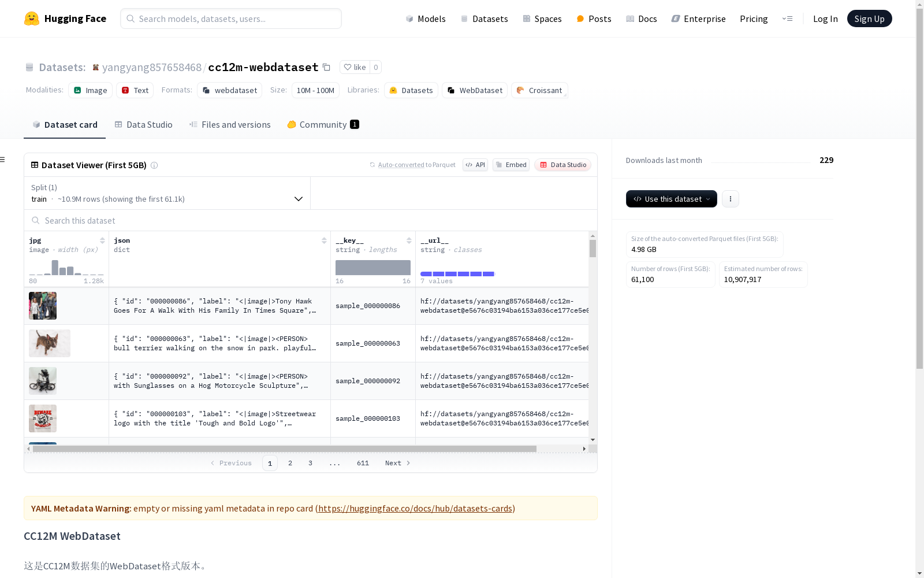
Task: Click the Sign Up button
Action: coord(869,18)
